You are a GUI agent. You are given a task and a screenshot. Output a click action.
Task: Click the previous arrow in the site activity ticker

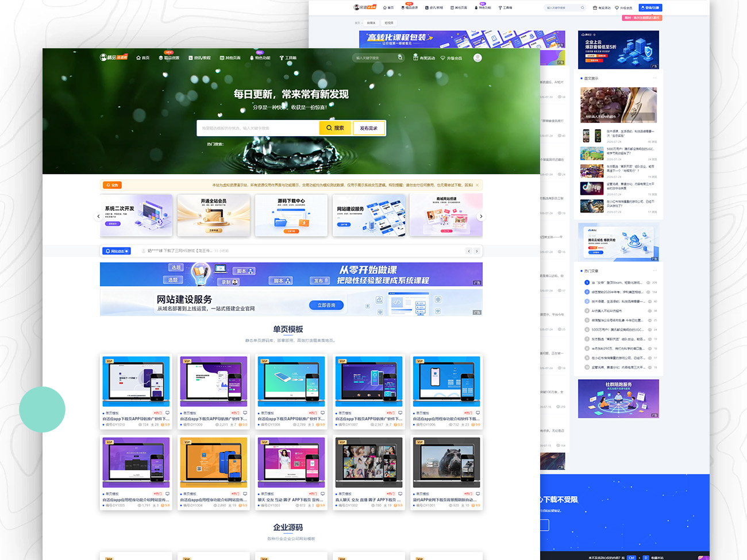tap(469, 251)
